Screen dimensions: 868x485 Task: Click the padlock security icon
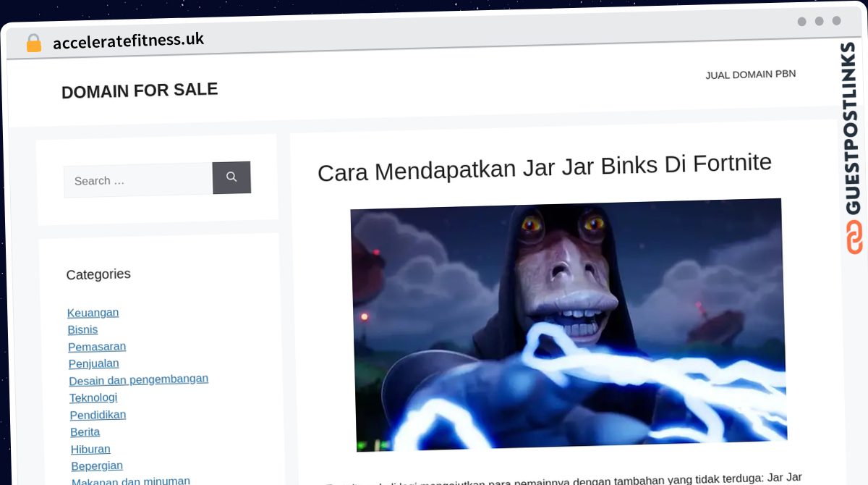click(x=33, y=43)
